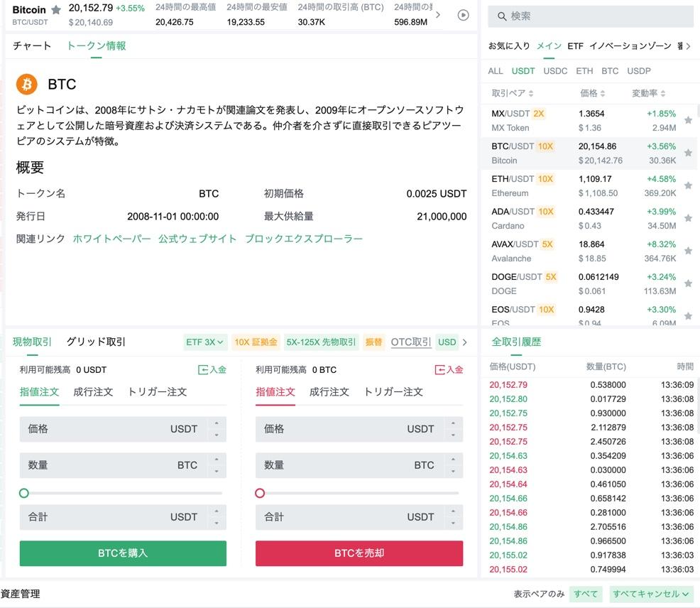Open the ブロックエクスプローラー link
The width and height of the screenshot is (700, 608).
(304, 239)
